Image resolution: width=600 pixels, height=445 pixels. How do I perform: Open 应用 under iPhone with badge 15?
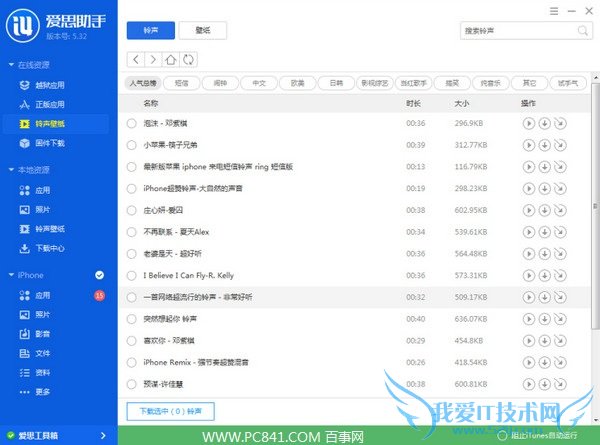pyautogui.click(x=35, y=295)
